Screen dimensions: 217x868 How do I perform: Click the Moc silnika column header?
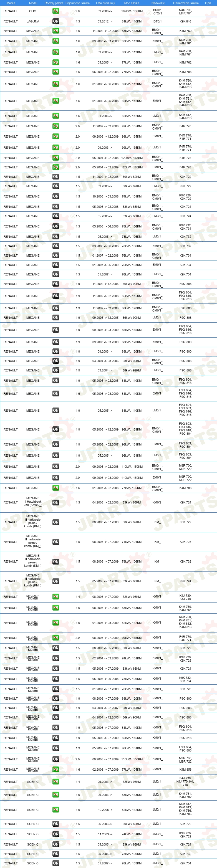(x=132, y=3)
